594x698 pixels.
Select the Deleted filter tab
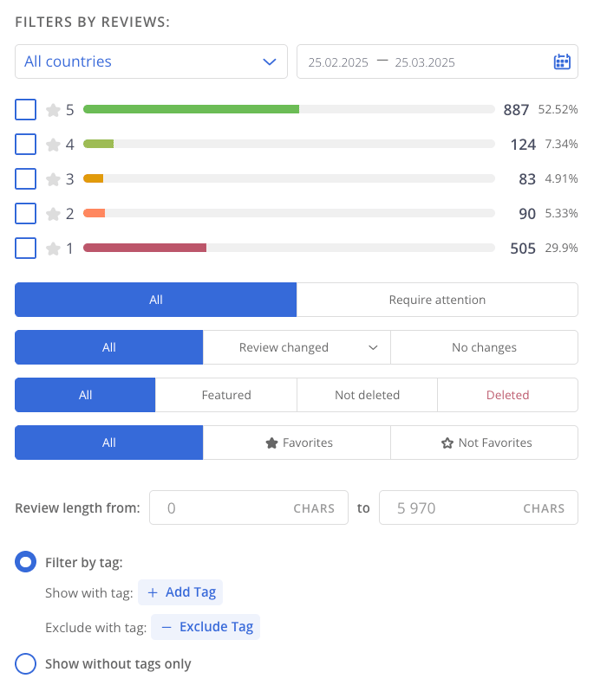click(508, 395)
